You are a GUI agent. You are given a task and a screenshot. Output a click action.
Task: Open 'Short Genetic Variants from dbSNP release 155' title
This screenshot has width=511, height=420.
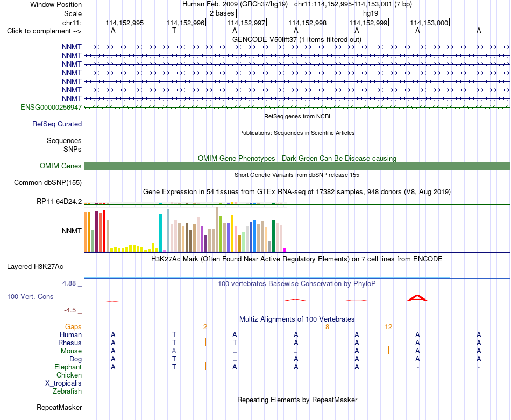click(x=297, y=175)
